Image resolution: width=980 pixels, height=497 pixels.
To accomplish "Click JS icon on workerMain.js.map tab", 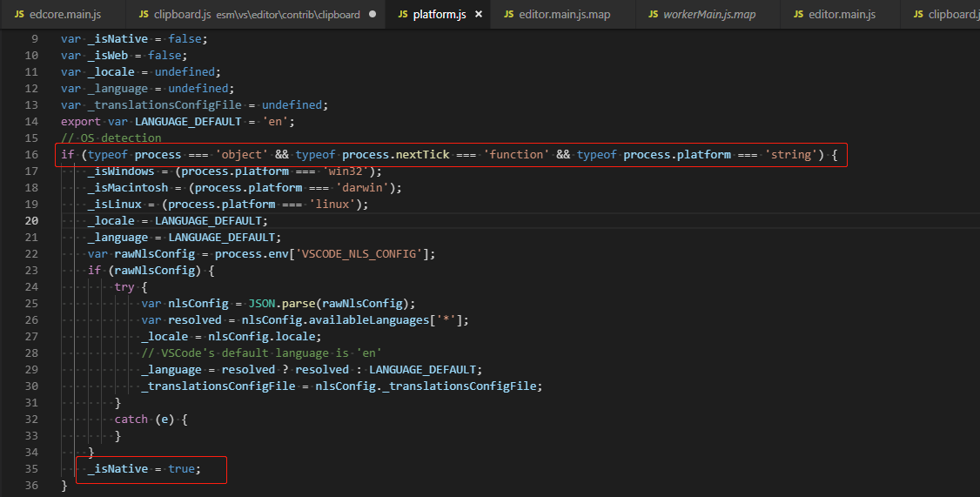I will [653, 14].
